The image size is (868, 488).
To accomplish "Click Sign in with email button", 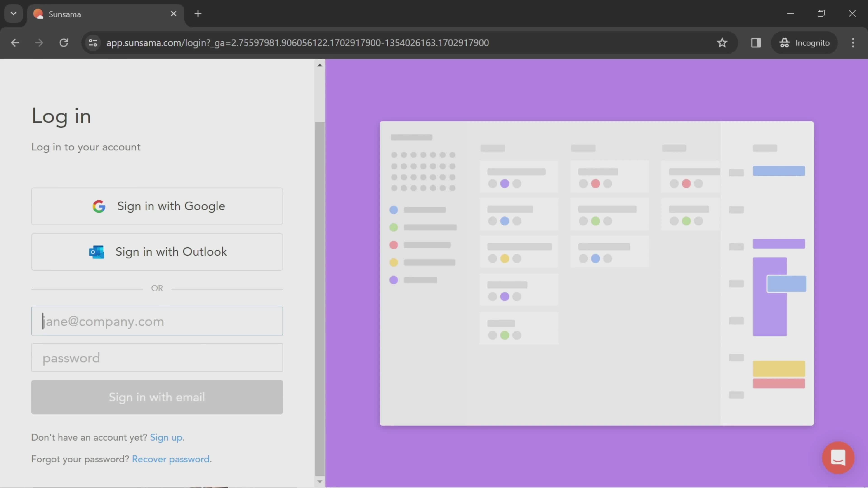I will pos(157,397).
